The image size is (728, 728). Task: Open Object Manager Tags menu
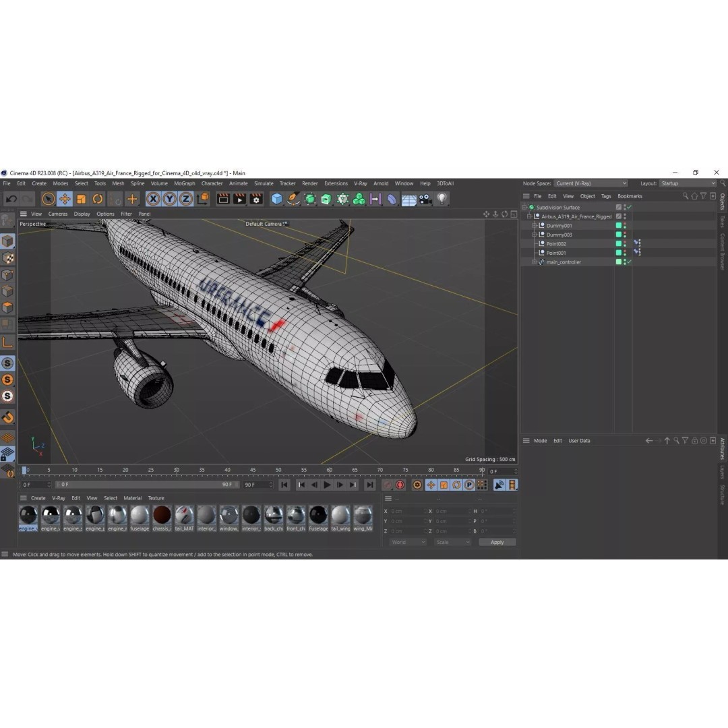(606, 196)
